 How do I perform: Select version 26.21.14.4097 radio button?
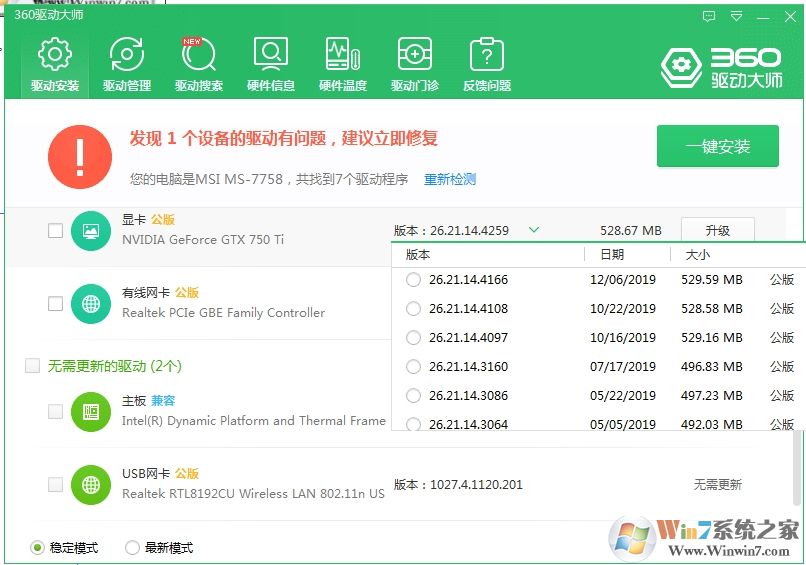pyautogui.click(x=413, y=337)
